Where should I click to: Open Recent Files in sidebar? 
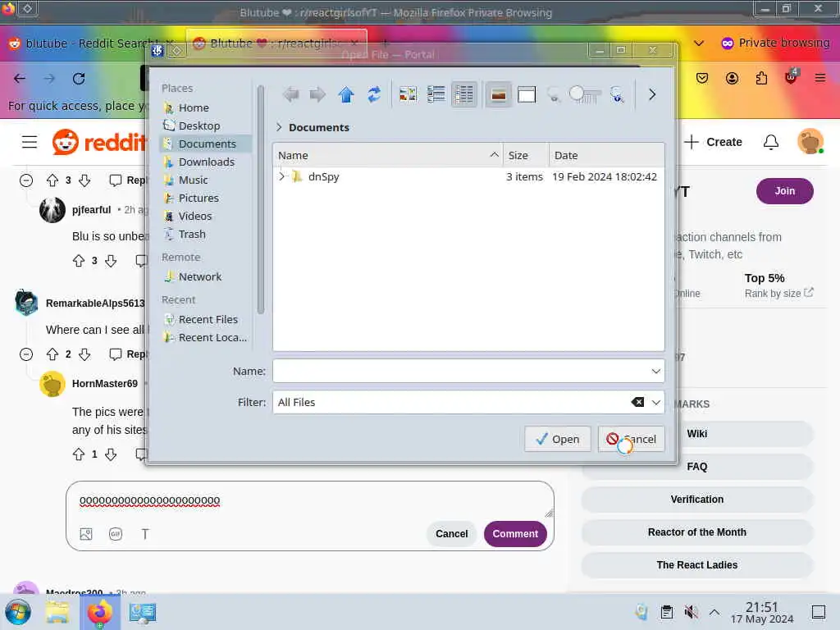[206, 319]
